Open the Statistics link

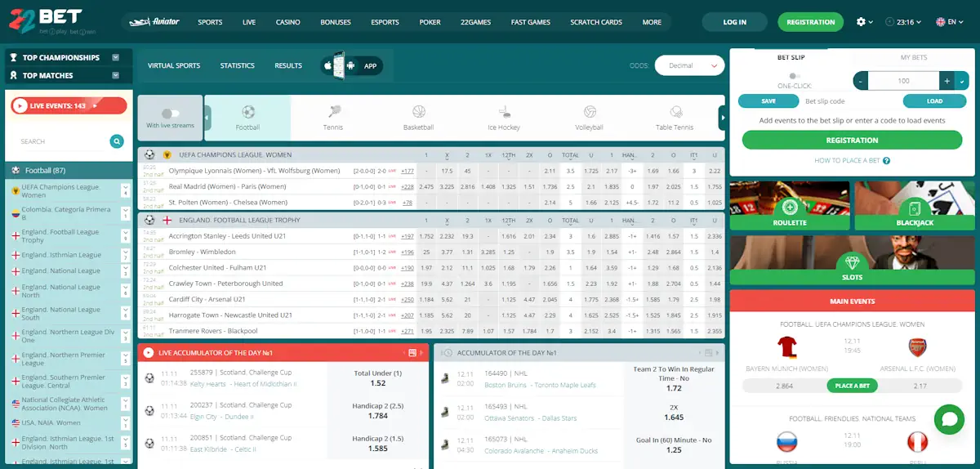click(238, 65)
